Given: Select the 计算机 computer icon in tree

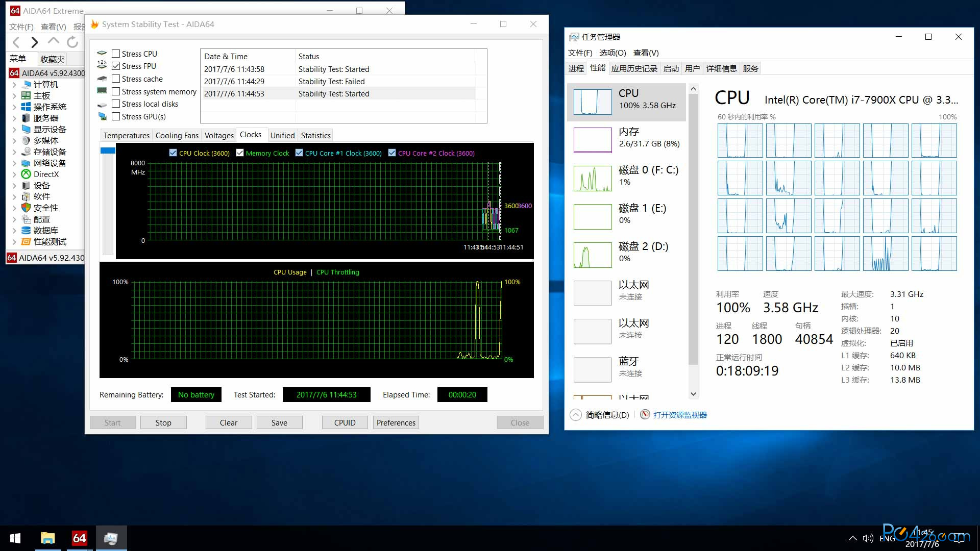Looking at the screenshot, I should 27,84.
